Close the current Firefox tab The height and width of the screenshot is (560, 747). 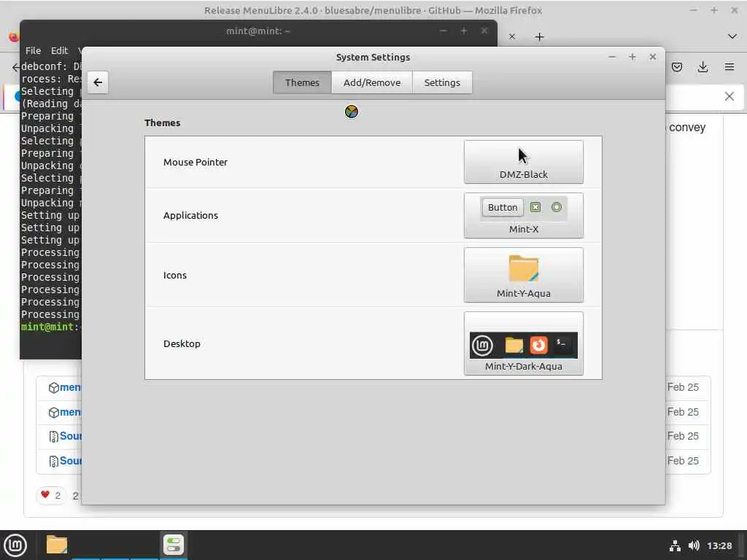pos(512,36)
